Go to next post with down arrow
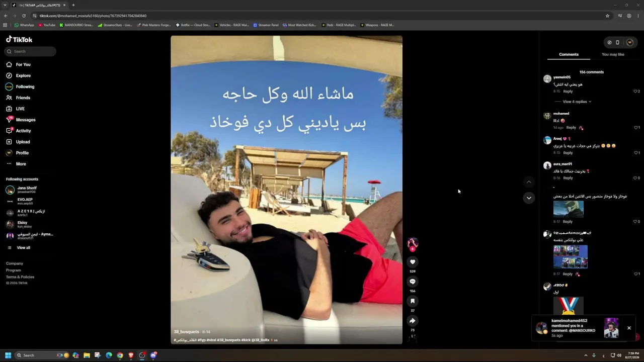Image resolution: width=644 pixels, height=362 pixels. pos(529,198)
